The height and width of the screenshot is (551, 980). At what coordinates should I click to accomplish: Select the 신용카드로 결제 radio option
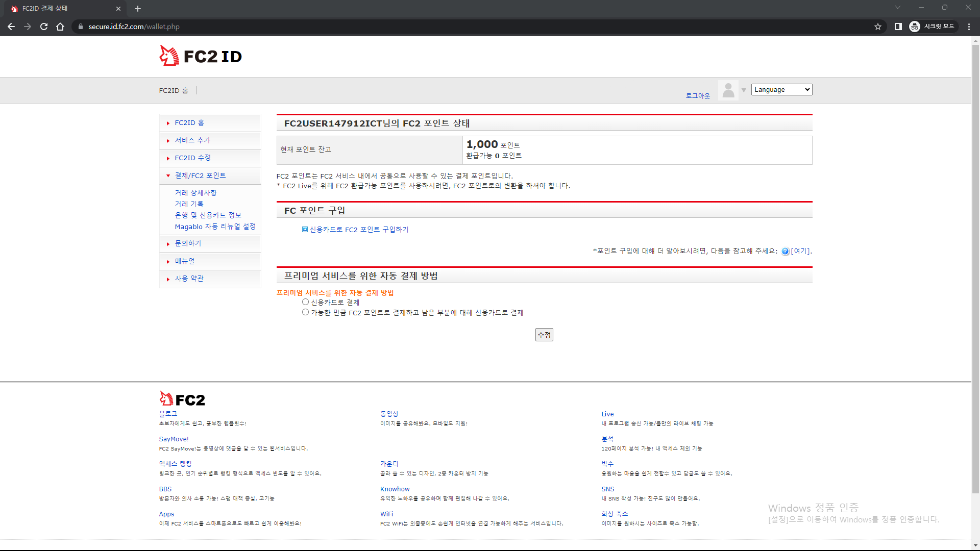point(305,302)
